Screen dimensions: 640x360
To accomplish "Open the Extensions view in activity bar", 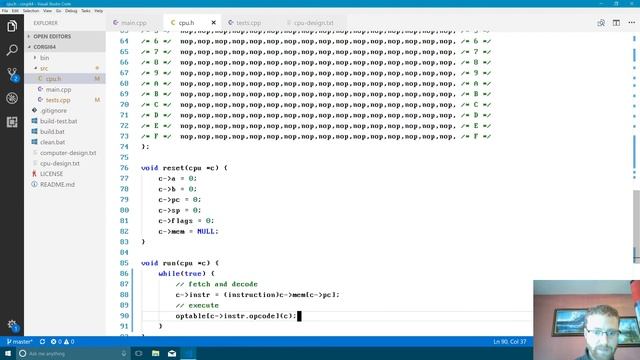I will pos(12,122).
